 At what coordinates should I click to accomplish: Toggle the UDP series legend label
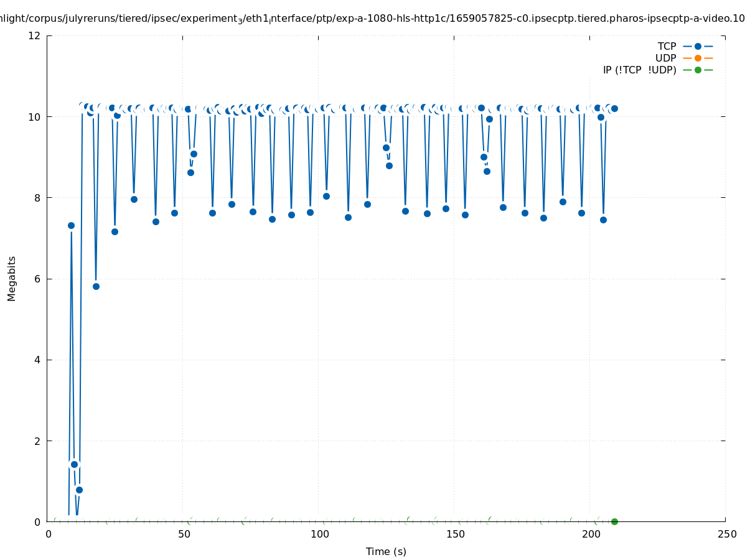(x=665, y=58)
